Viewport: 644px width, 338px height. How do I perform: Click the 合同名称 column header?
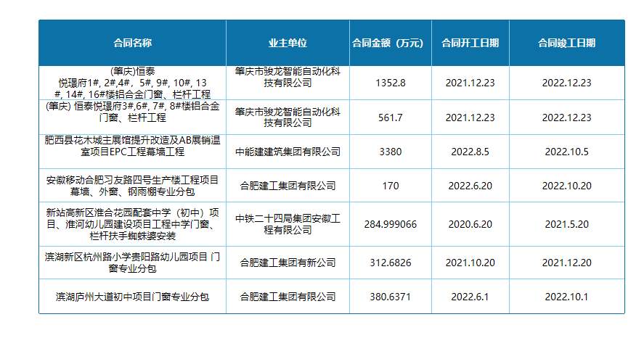[133, 43]
